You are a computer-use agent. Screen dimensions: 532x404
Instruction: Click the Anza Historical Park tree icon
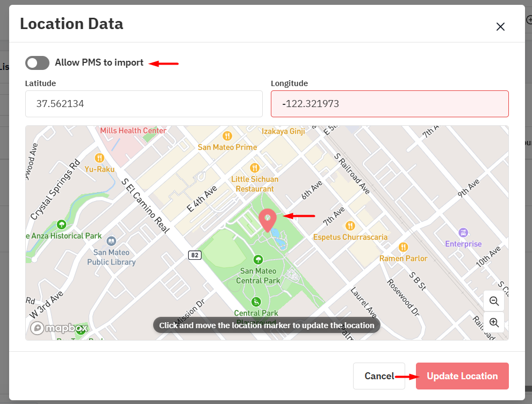(61, 225)
